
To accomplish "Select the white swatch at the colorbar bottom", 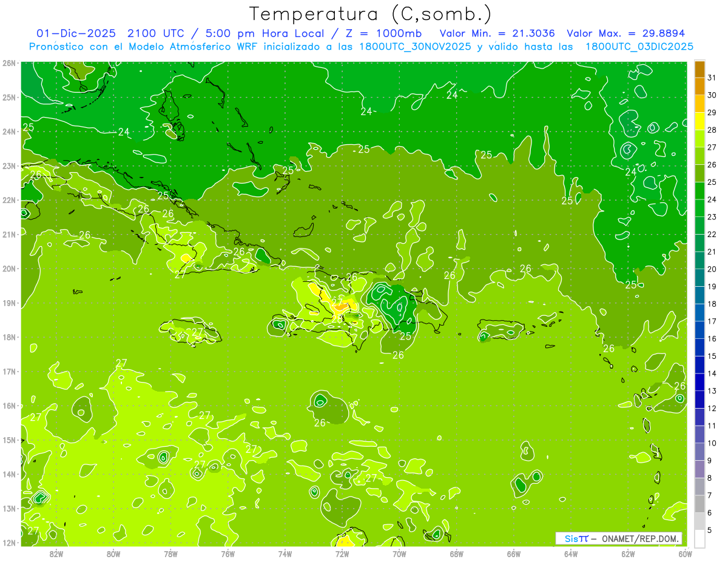I will click(699, 538).
